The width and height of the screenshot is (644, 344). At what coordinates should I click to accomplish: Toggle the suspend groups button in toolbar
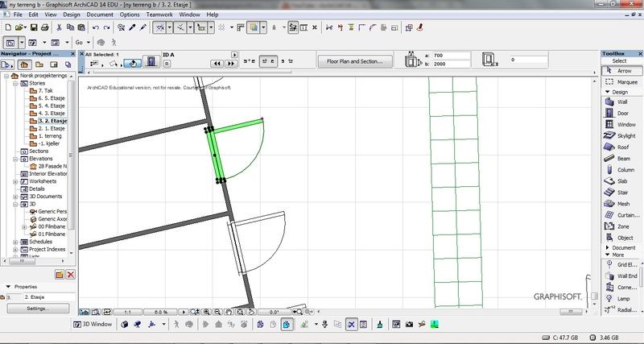click(x=293, y=27)
